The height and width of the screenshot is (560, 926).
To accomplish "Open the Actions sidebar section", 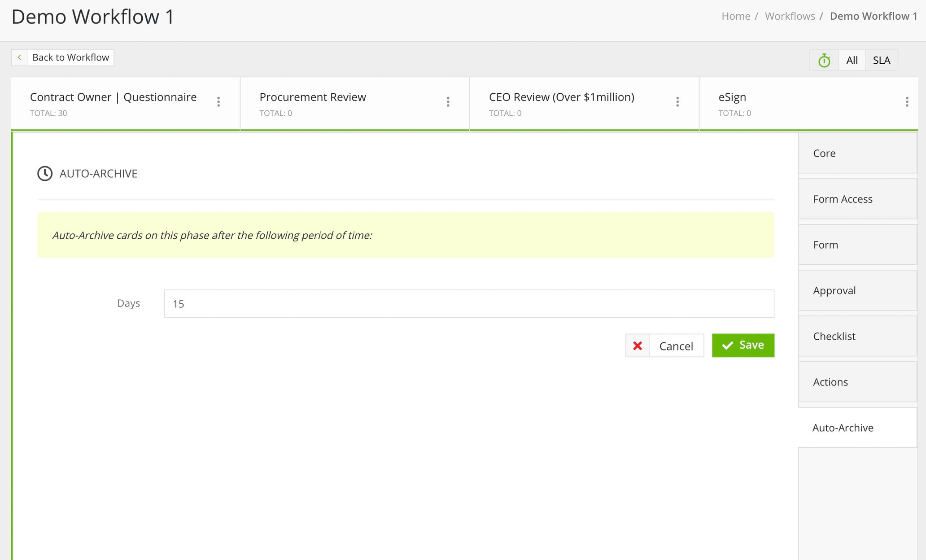I will (857, 382).
